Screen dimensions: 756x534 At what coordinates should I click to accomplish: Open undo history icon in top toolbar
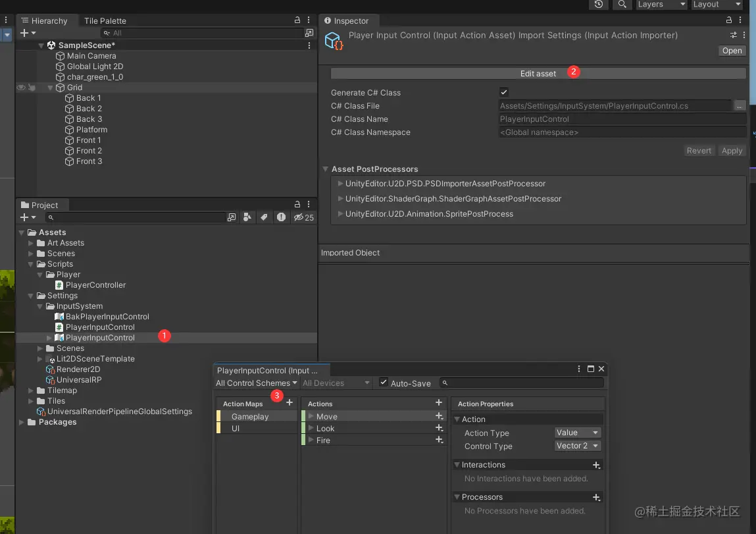[x=598, y=5]
